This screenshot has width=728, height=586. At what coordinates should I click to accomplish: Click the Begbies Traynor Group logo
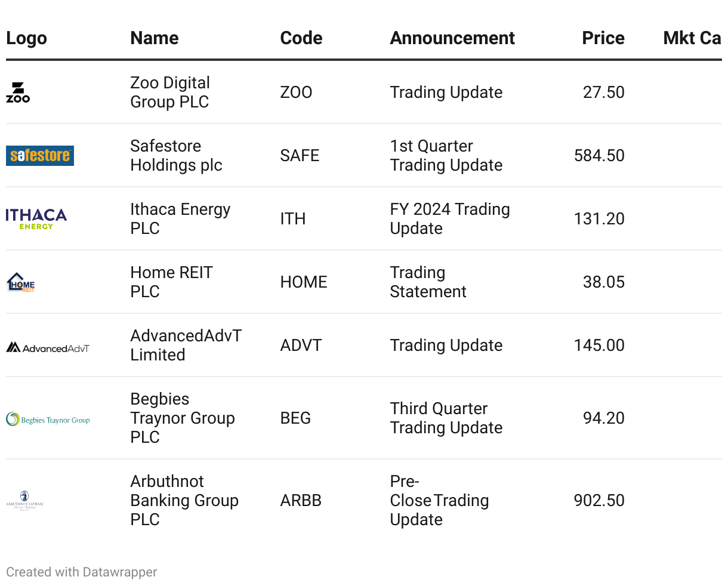click(48, 420)
